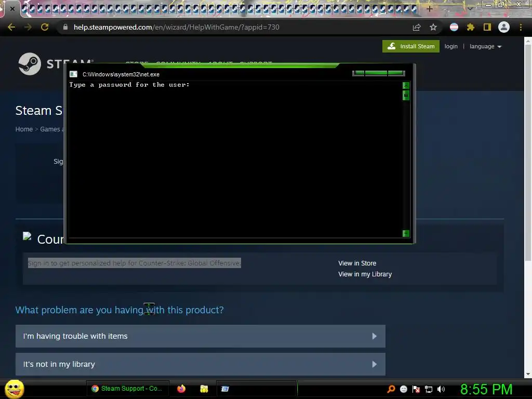The width and height of the screenshot is (532, 399).
Task: Click the net.exe console title bar icon
Action: [x=73, y=74]
